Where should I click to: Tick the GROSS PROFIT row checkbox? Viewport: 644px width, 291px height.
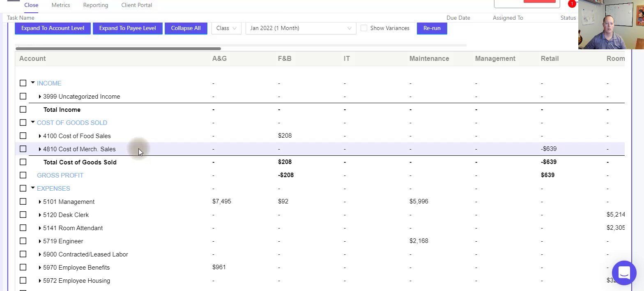23,176
